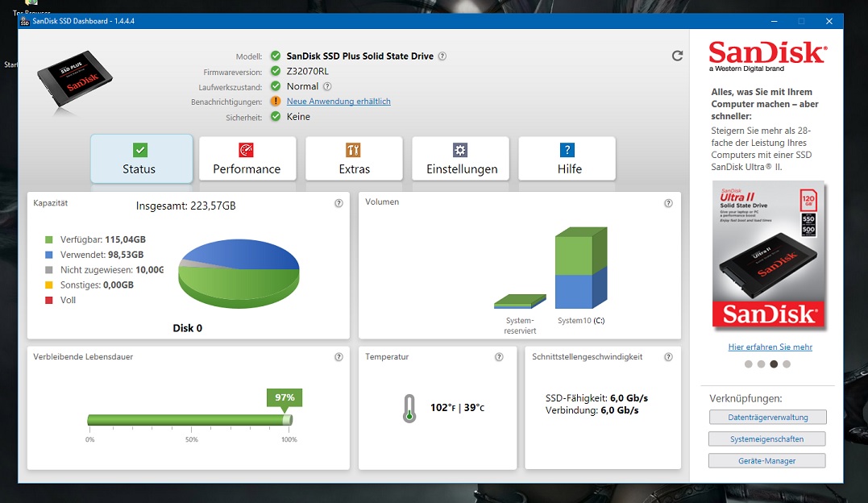Click the firmware version Z32070RL text

click(307, 71)
